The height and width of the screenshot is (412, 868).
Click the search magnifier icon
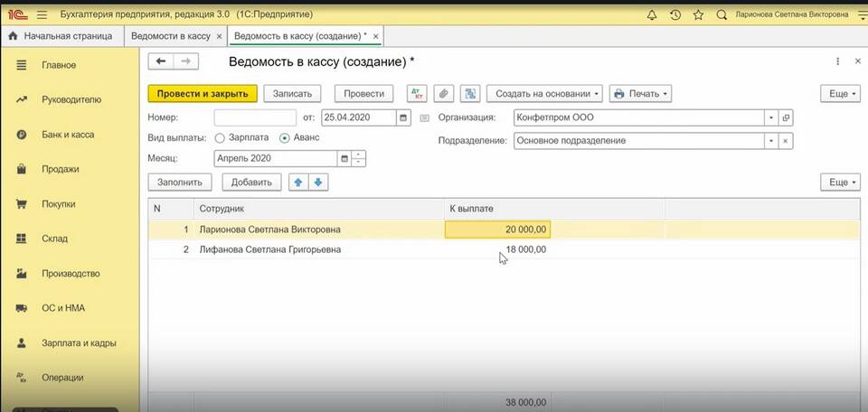click(722, 15)
